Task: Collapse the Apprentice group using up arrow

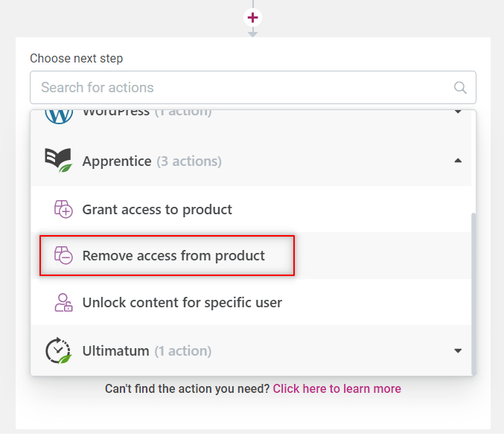Action: pos(458,161)
